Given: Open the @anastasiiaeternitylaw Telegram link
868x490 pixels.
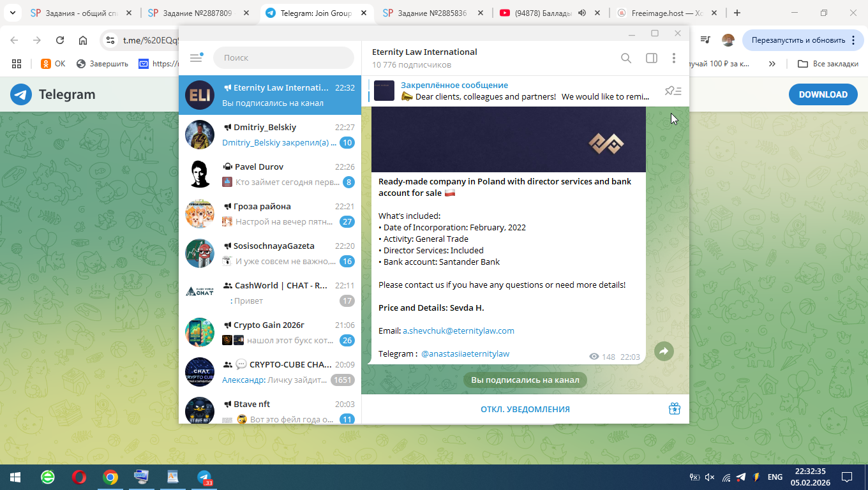Looking at the screenshot, I should tap(465, 353).
